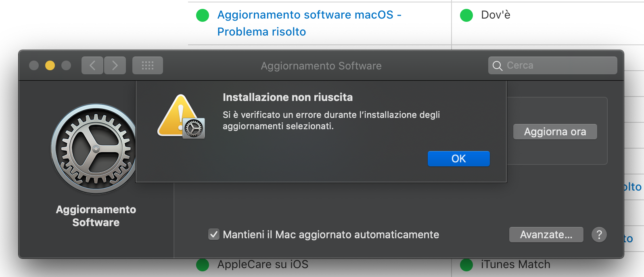Click the iTunes Match entry
644x277 pixels.
(516, 264)
